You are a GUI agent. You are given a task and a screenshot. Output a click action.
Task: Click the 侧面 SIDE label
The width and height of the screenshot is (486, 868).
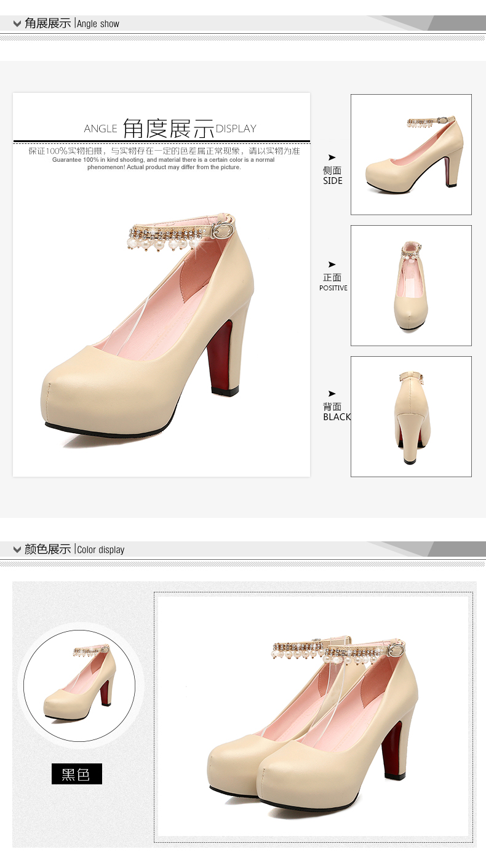click(x=332, y=175)
